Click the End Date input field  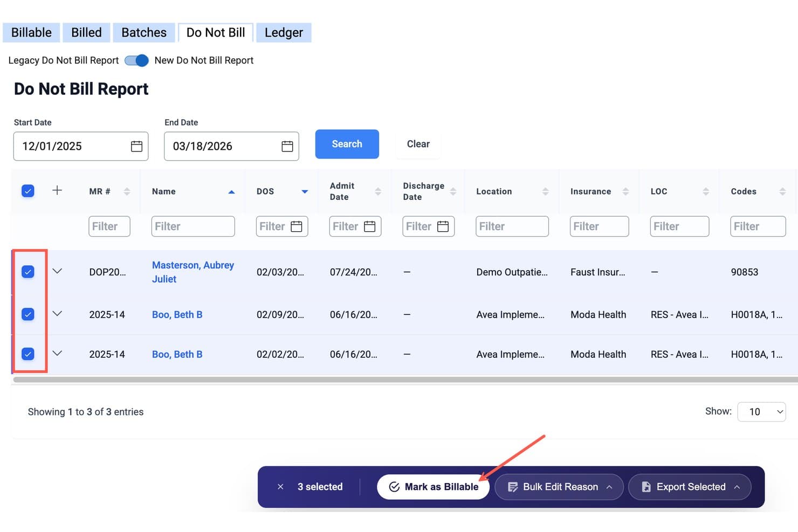coord(231,146)
